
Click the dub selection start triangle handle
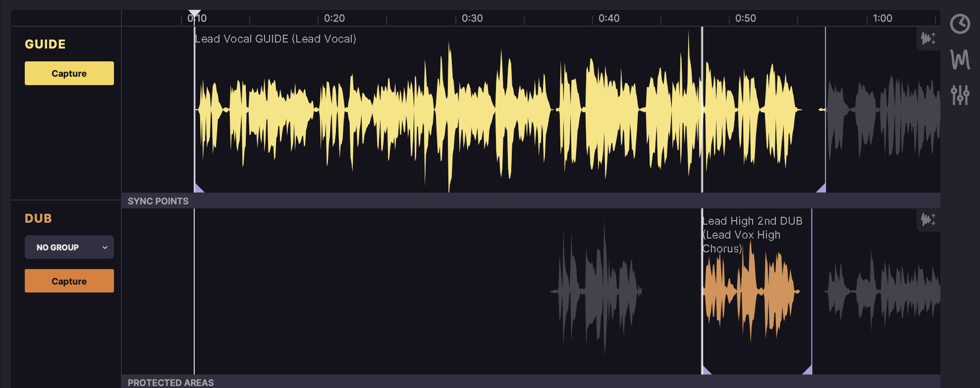tap(706, 370)
